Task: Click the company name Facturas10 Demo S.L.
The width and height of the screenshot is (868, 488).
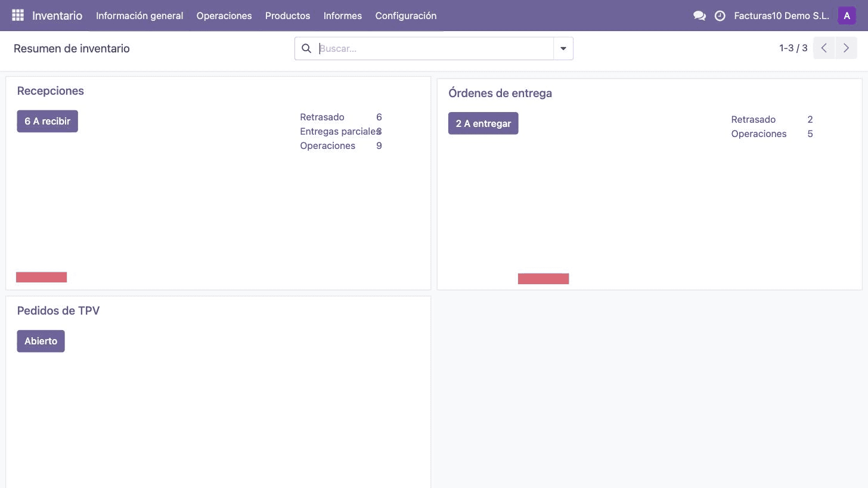Action: (782, 15)
